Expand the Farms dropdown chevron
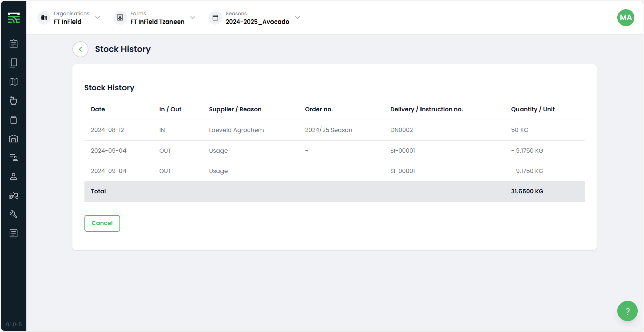This screenshot has width=644, height=332. 193,17
